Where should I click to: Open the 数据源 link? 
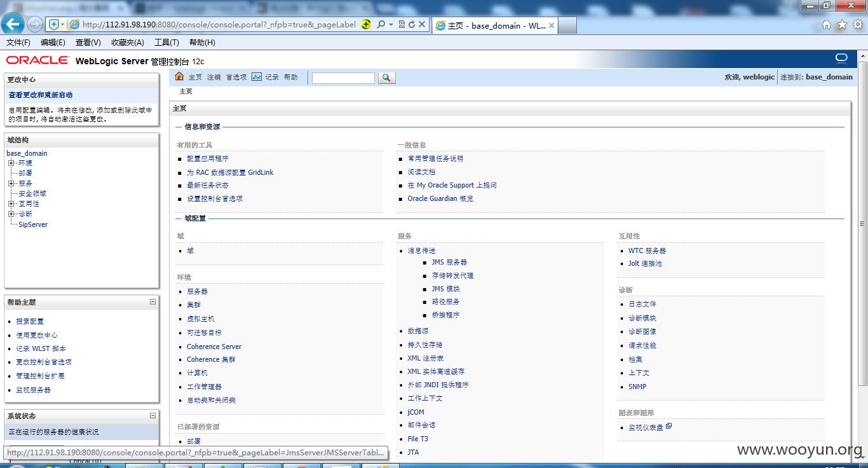click(418, 331)
